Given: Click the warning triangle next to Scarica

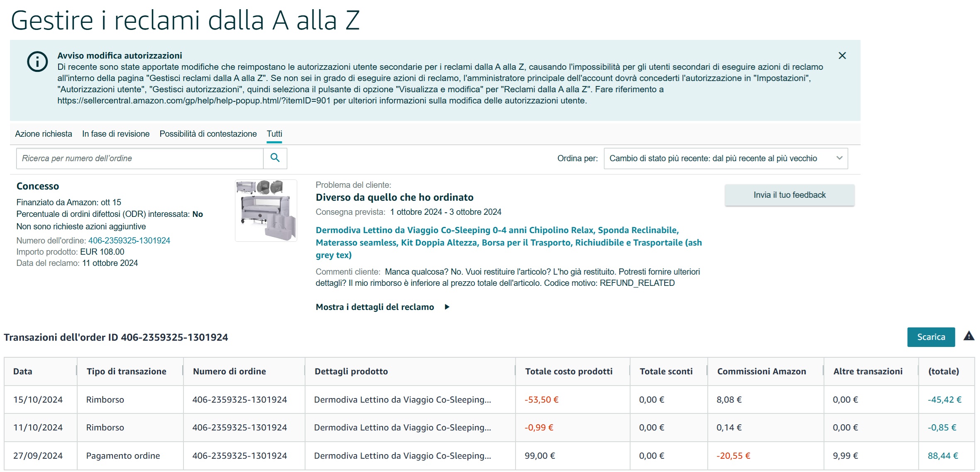Looking at the screenshot, I should click(x=968, y=336).
